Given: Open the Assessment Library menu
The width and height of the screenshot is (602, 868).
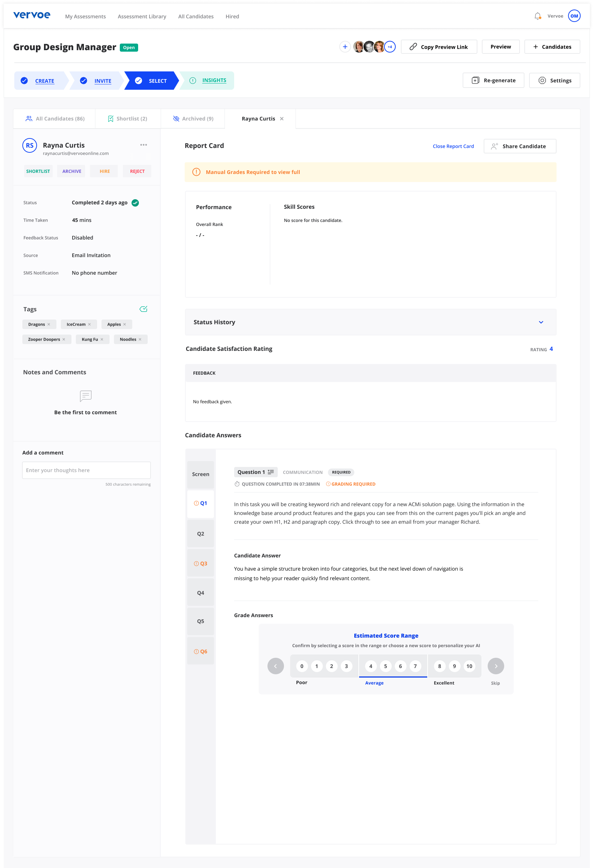Looking at the screenshot, I should click(x=142, y=16).
